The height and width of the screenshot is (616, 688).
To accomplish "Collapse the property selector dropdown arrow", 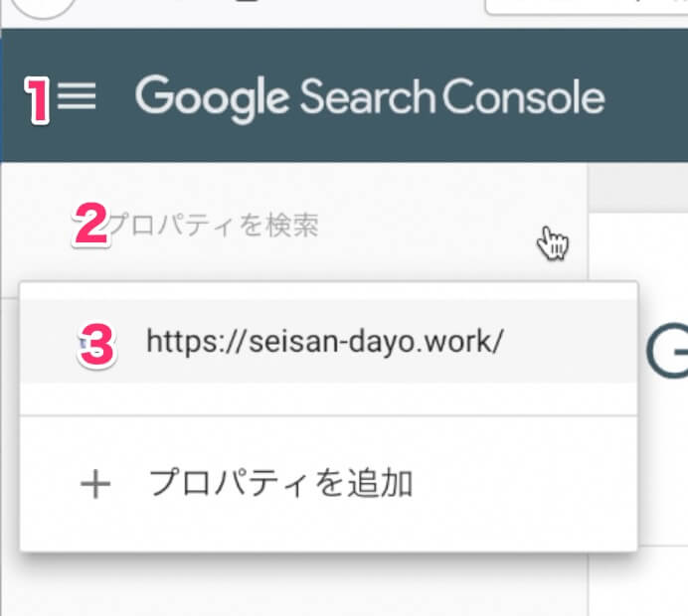I will pos(553,241).
